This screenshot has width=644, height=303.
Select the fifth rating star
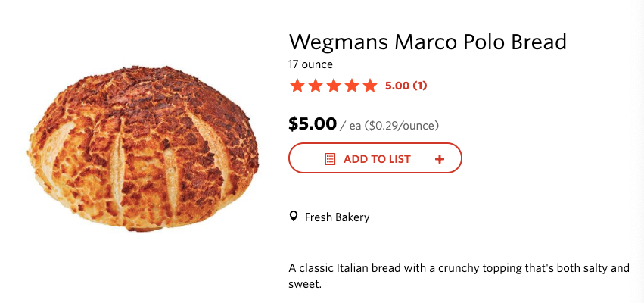tap(369, 86)
